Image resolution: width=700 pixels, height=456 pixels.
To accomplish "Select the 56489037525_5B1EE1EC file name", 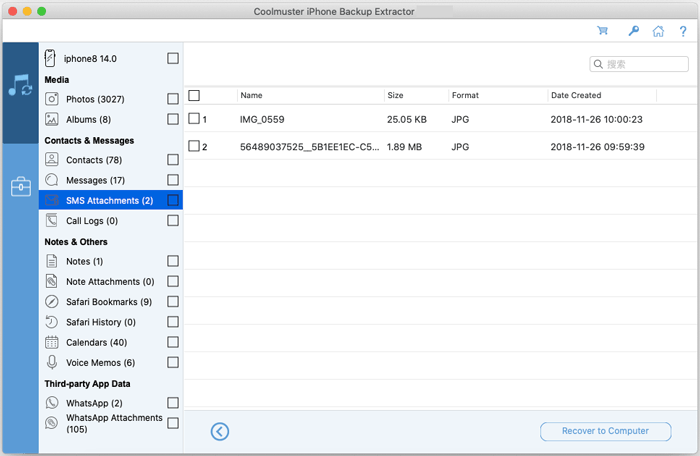I will tap(309, 147).
